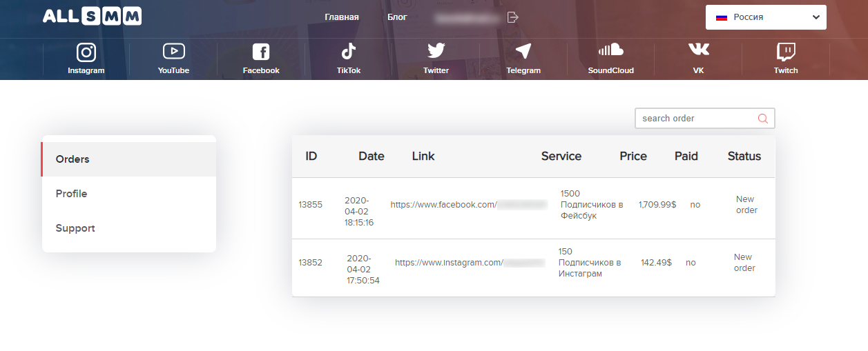Open the Twitch services icon

tap(786, 52)
